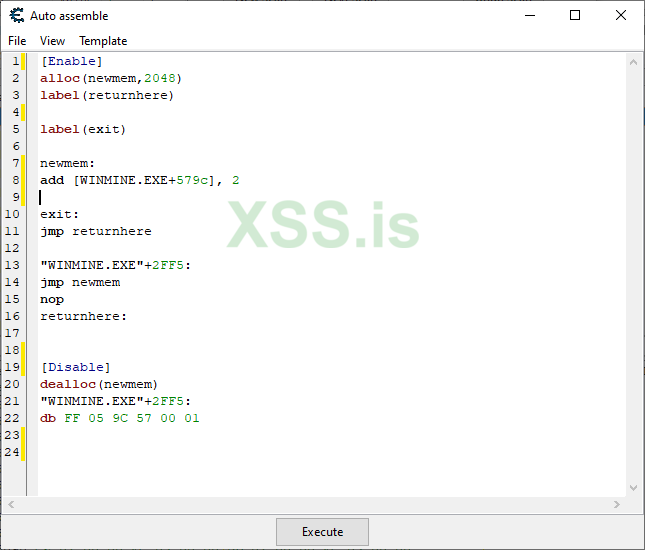Click the horizontal scrollbar right arrow
Viewport: 645px width, 550px height.
(x=617, y=504)
